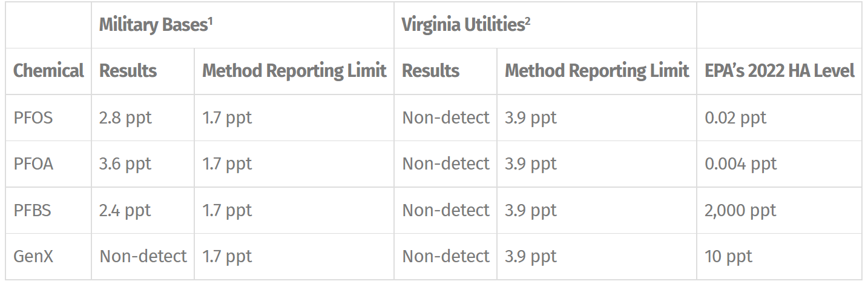Select the 2.8 ppt PFOS result
Viewport: 868px width, 284px height.
(x=125, y=117)
